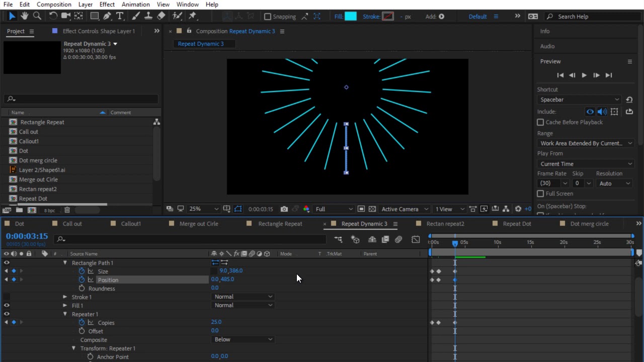Select the Pan Behind anchor point tool
The height and width of the screenshot is (362, 644).
coord(78,16)
